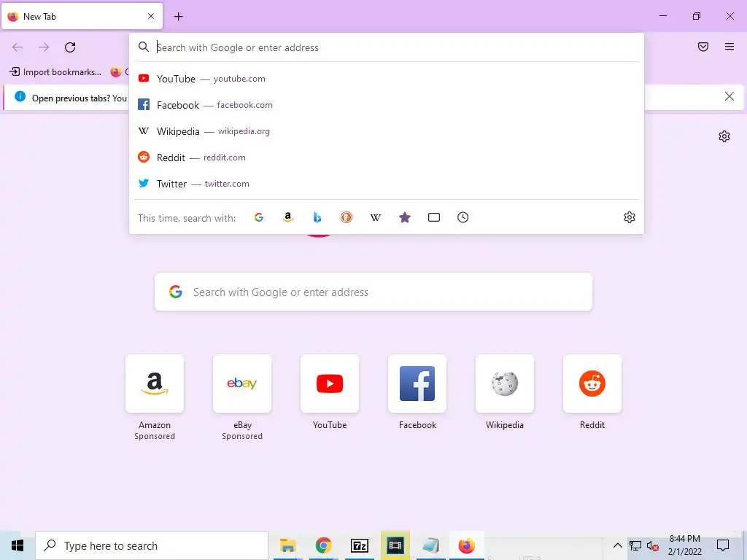Launch Google Chrome from the taskbar
747x560 pixels.
click(323, 545)
